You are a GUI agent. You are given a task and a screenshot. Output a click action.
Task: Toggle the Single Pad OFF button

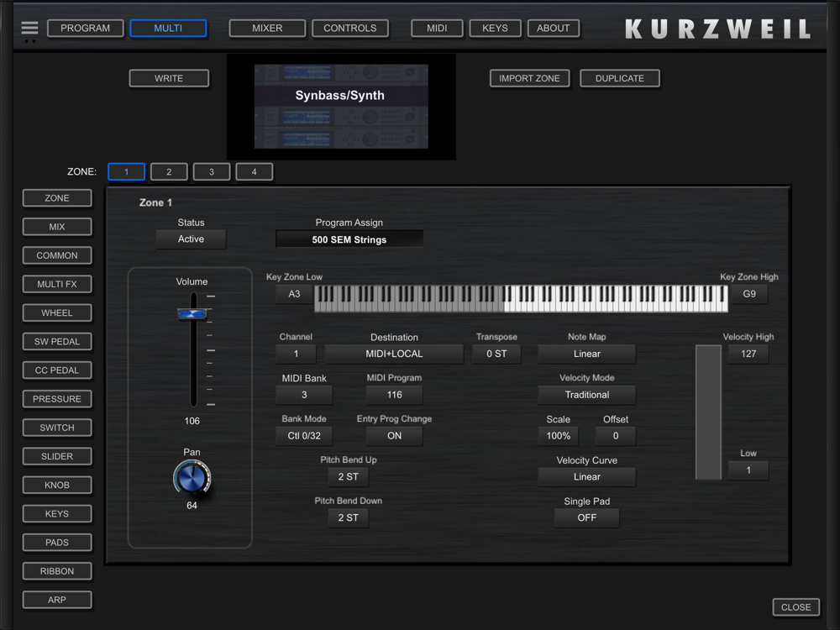tap(586, 517)
